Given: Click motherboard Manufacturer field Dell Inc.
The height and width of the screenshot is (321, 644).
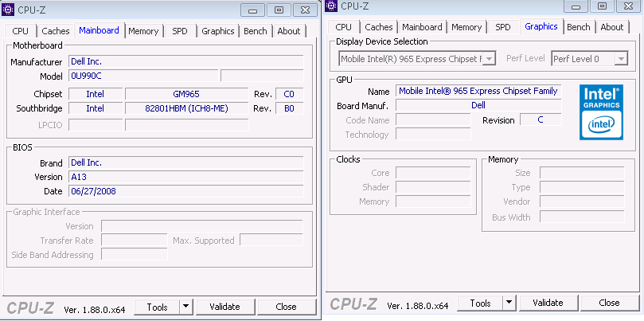Looking at the screenshot, I should (x=186, y=61).
